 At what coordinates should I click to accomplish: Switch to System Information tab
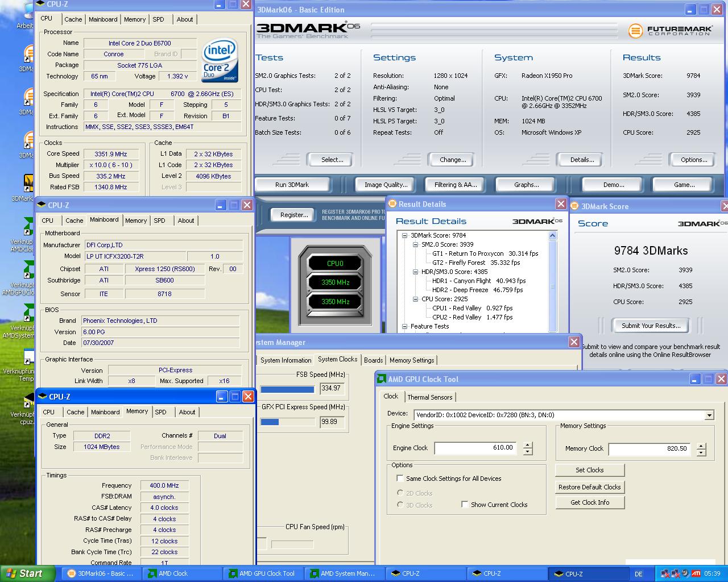[286, 360]
